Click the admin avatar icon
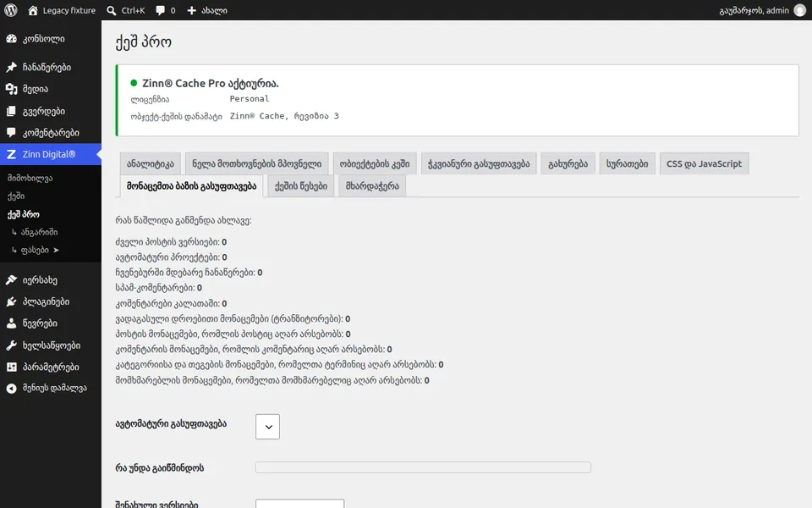This screenshot has width=812, height=508. [x=800, y=10]
